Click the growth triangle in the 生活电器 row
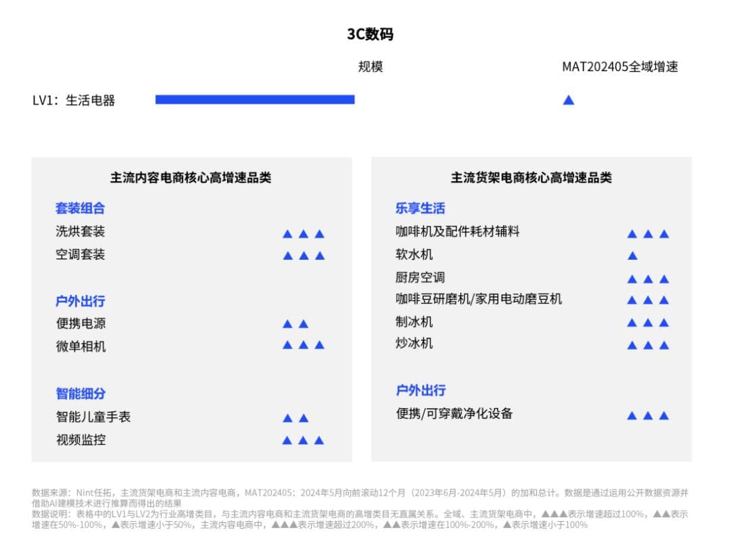 (569, 100)
